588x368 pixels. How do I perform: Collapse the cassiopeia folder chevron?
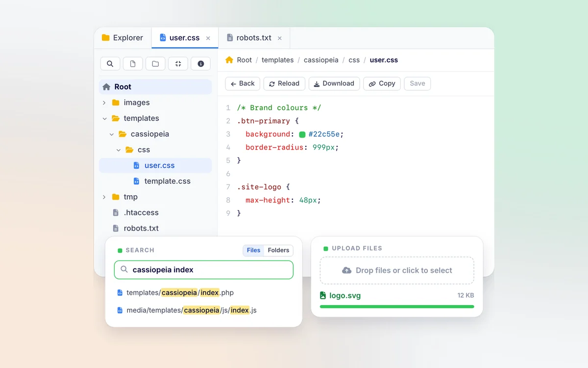click(112, 134)
